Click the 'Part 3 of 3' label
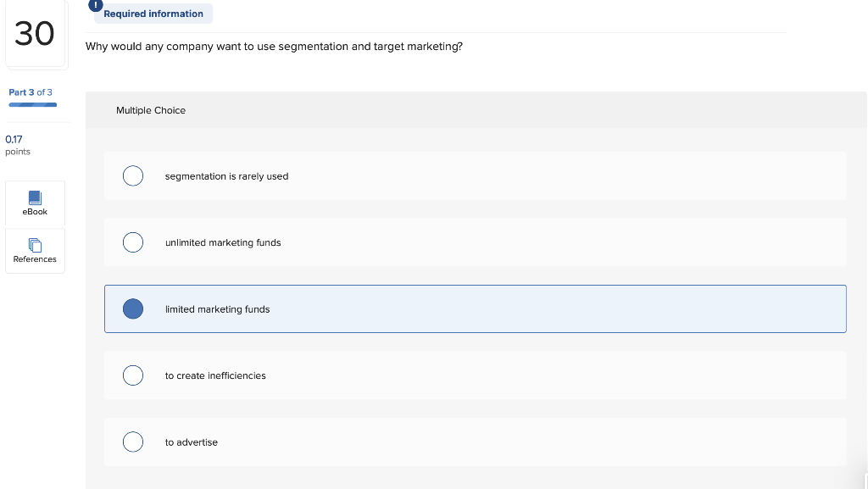 coord(31,92)
